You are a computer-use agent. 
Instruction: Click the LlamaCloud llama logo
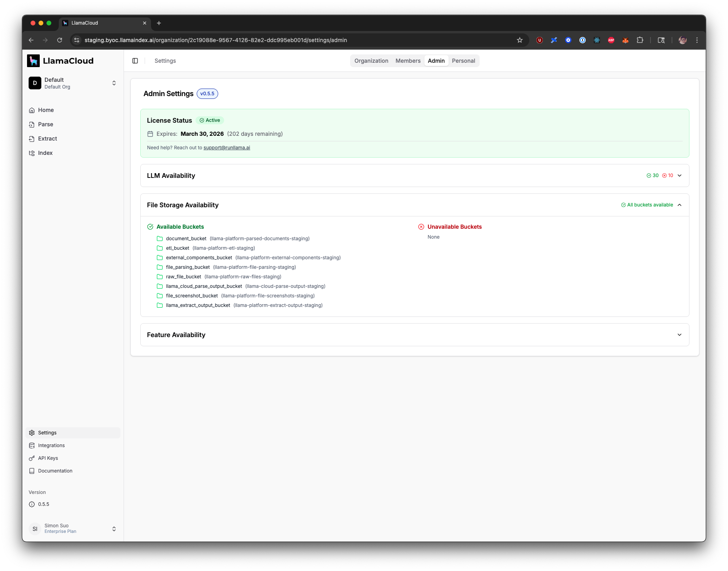[34, 60]
